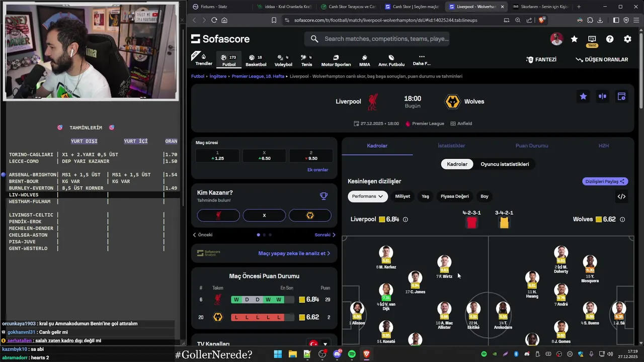Open the Sofascore help question mark

pyautogui.click(x=610, y=39)
